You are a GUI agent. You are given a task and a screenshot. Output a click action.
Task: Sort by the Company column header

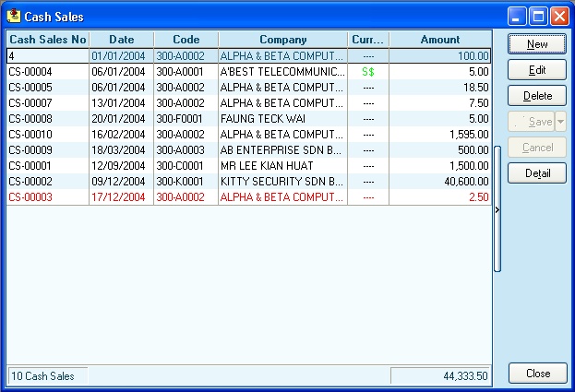click(282, 40)
